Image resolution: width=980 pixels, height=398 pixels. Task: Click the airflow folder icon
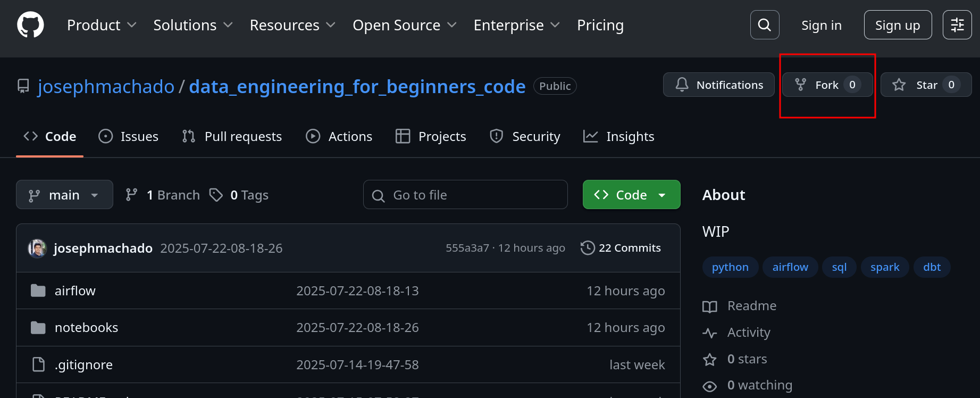pos(38,291)
